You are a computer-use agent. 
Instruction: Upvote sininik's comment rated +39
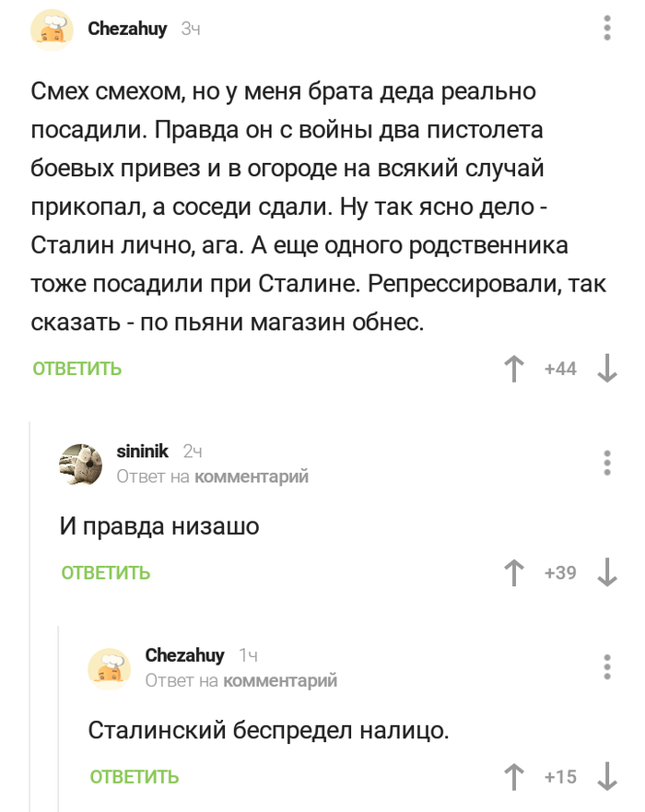[514, 573]
